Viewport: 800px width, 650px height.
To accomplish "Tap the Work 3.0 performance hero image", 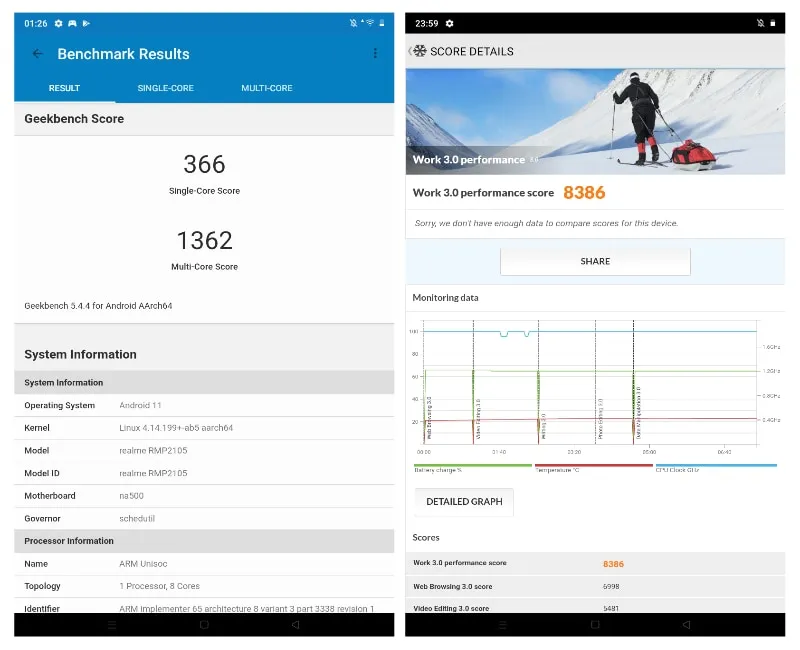I will pos(595,120).
